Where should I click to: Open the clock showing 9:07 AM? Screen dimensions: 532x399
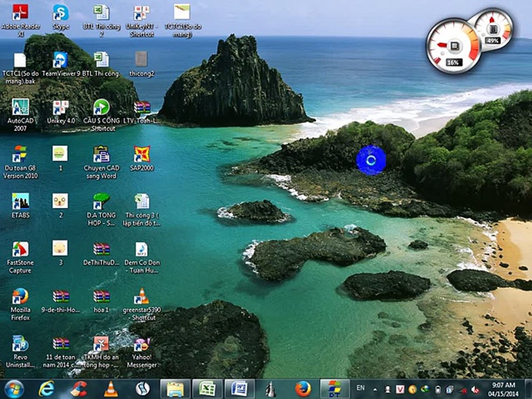pos(504,389)
